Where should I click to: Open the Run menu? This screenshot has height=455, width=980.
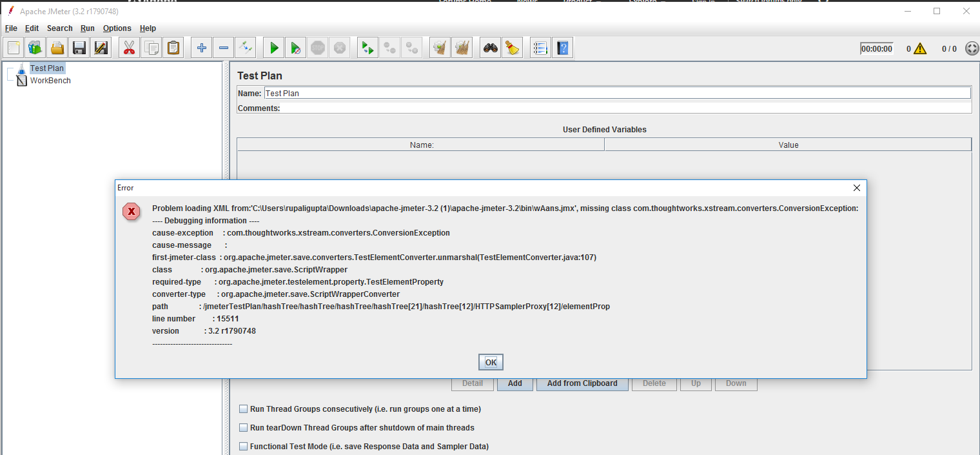88,28
